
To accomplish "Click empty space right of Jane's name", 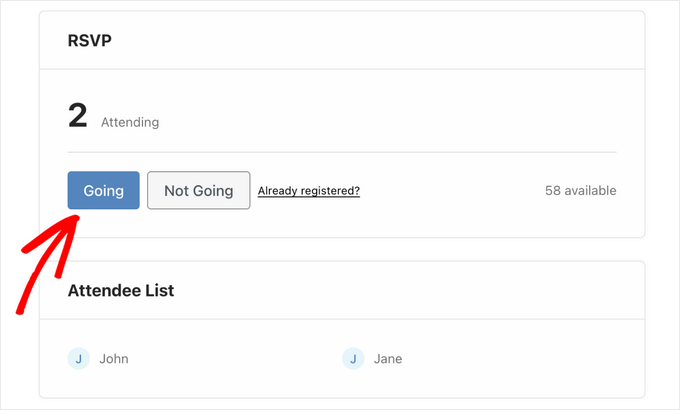I will pyautogui.click(x=520, y=358).
